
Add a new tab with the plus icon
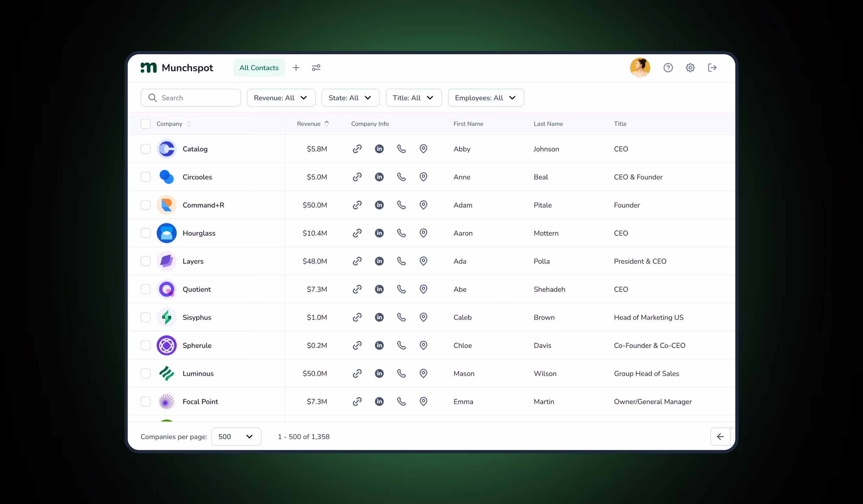pyautogui.click(x=296, y=68)
